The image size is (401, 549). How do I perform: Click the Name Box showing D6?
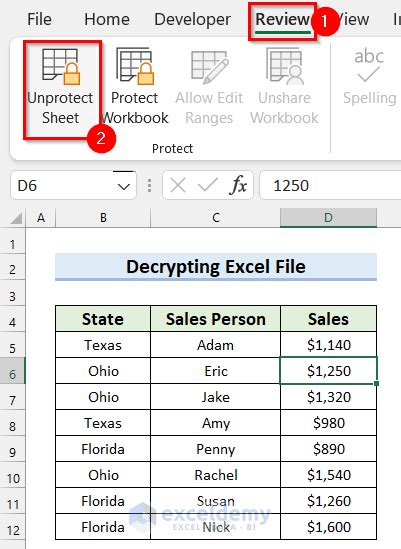tap(73, 185)
